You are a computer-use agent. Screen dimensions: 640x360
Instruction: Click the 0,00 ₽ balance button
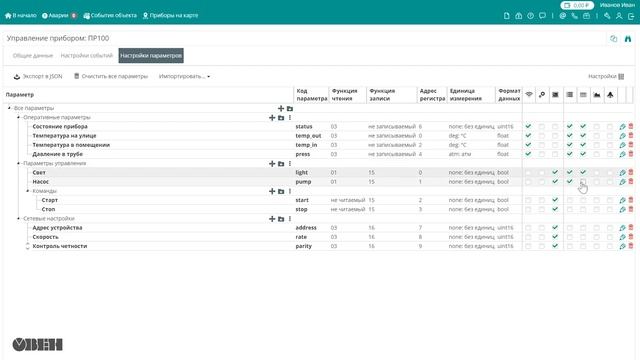pos(577,5)
